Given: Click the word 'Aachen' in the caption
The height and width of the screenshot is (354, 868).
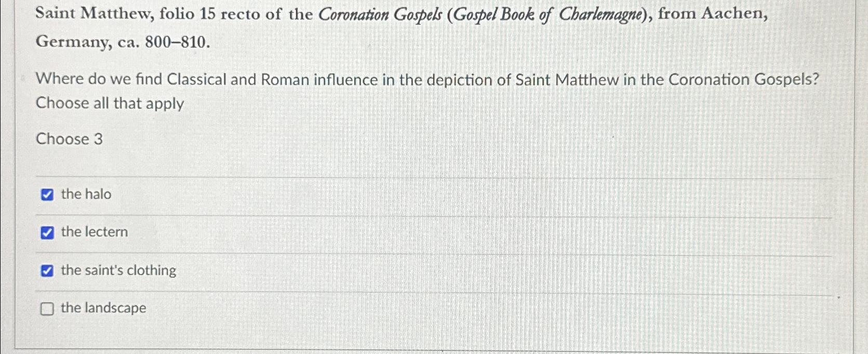Looking at the screenshot, I should (733, 14).
